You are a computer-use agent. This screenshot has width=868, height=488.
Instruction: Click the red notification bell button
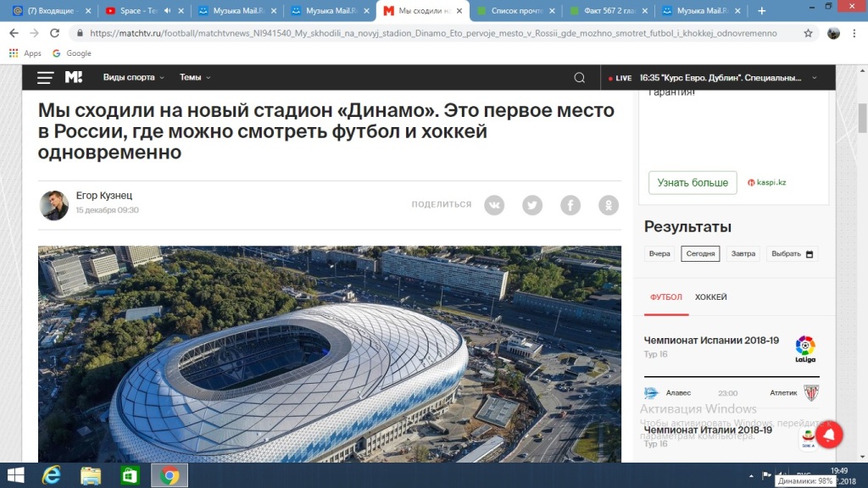click(x=829, y=435)
